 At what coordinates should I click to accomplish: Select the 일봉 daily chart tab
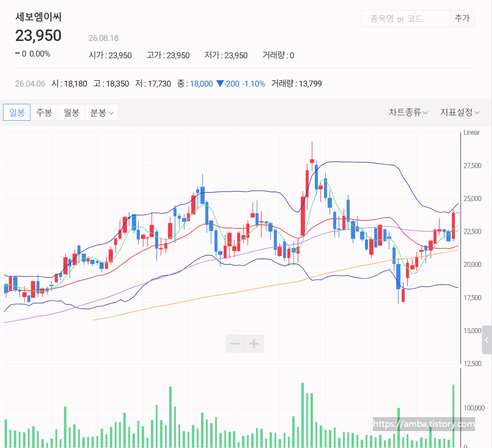click(x=16, y=112)
